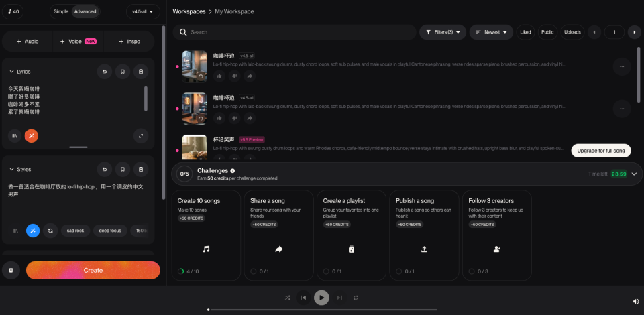Go to the next page of songs
Image resolution: width=644 pixels, height=315 pixels.
(x=635, y=32)
